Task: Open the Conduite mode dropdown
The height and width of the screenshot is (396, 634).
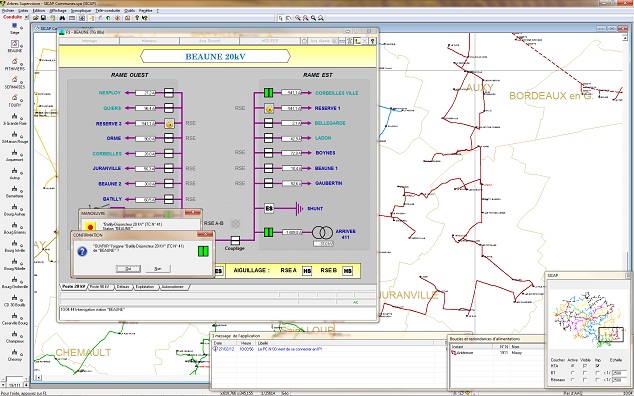Action: coord(27,17)
